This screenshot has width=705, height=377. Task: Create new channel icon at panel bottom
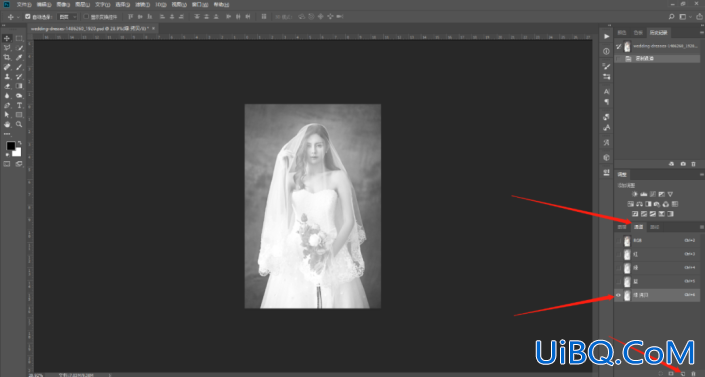tap(683, 373)
